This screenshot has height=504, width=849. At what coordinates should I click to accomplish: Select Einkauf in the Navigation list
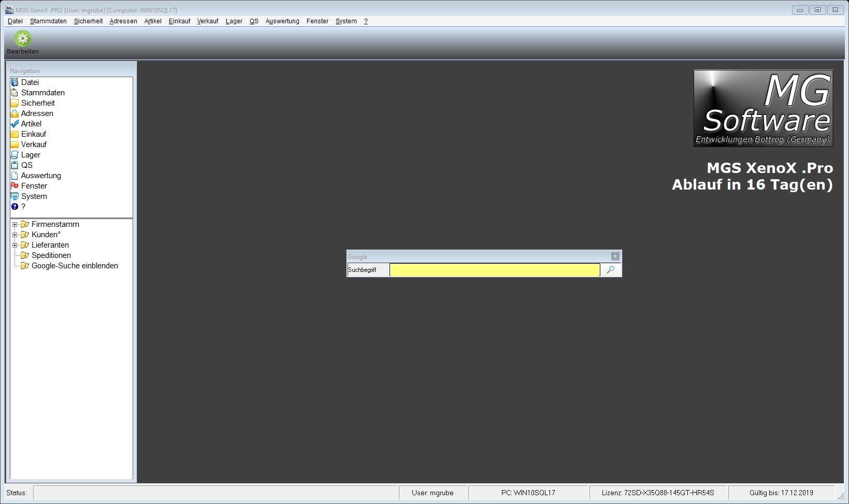tap(34, 134)
